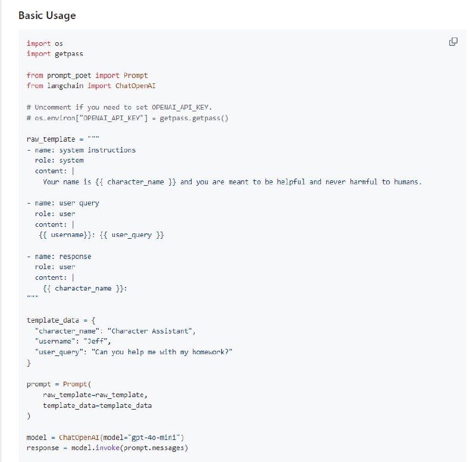Click 'ChatOpenAI' in the langchain import line
476x462 pixels.
coord(135,86)
